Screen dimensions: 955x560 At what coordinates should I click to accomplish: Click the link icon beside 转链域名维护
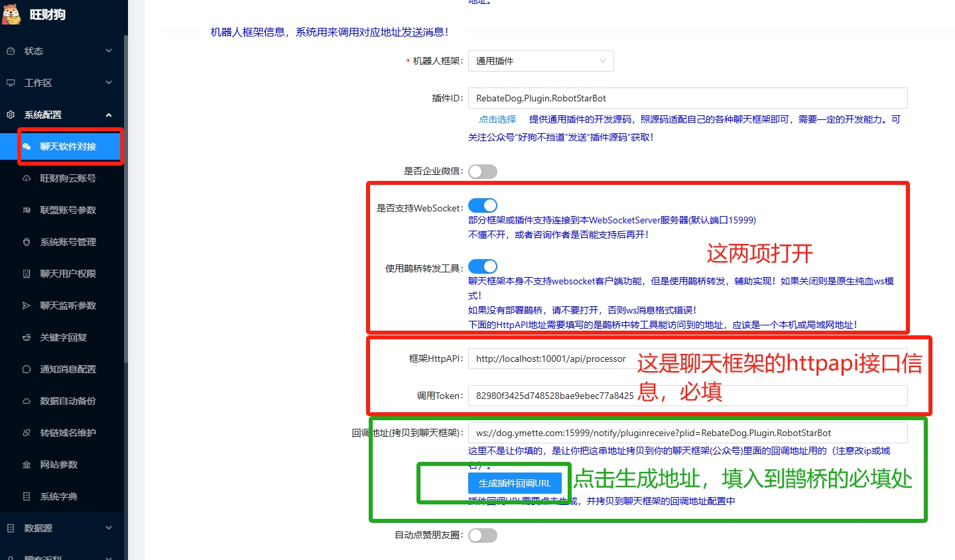pyautogui.click(x=27, y=433)
